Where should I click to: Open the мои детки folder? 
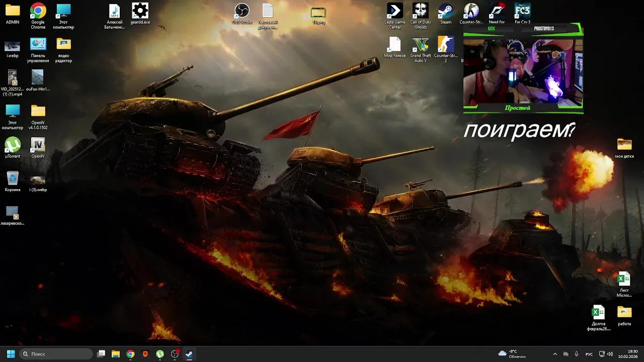pyautogui.click(x=624, y=148)
